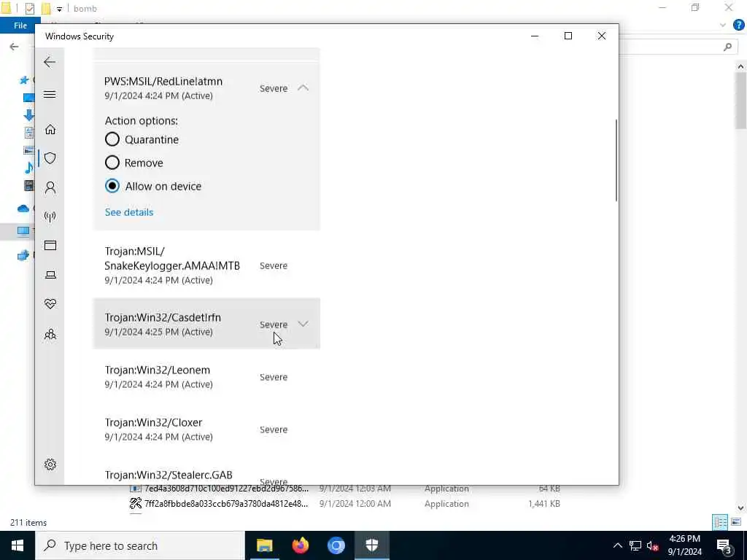Select file 7ff2a8fbbde8a033ccb679a3780da4812e48

tap(226, 504)
